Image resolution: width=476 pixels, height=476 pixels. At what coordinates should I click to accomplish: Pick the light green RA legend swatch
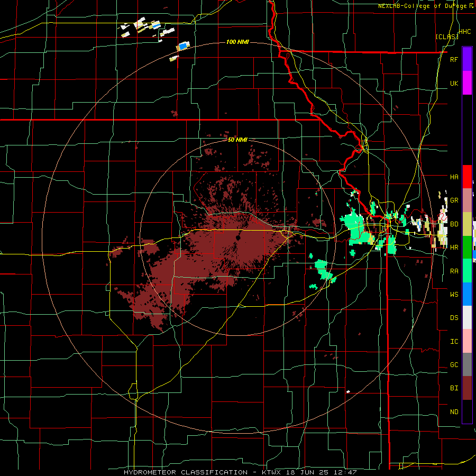[467, 271]
